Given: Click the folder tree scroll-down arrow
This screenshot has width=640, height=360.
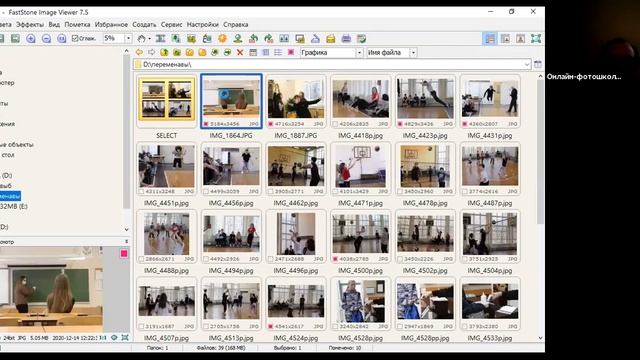Looking at the screenshot, I should (127, 229).
